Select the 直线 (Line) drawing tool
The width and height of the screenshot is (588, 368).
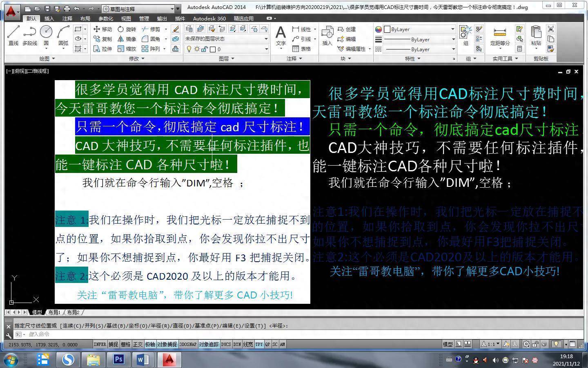(x=13, y=34)
